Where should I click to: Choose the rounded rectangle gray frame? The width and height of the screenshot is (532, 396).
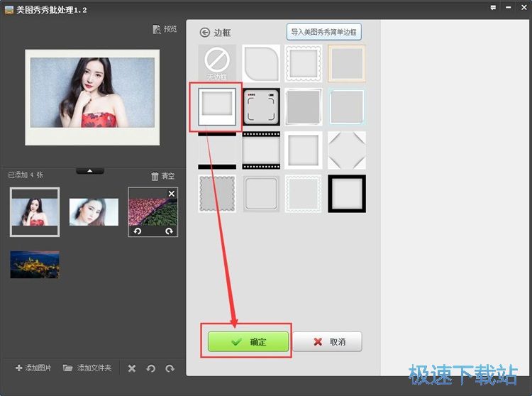click(261, 194)
